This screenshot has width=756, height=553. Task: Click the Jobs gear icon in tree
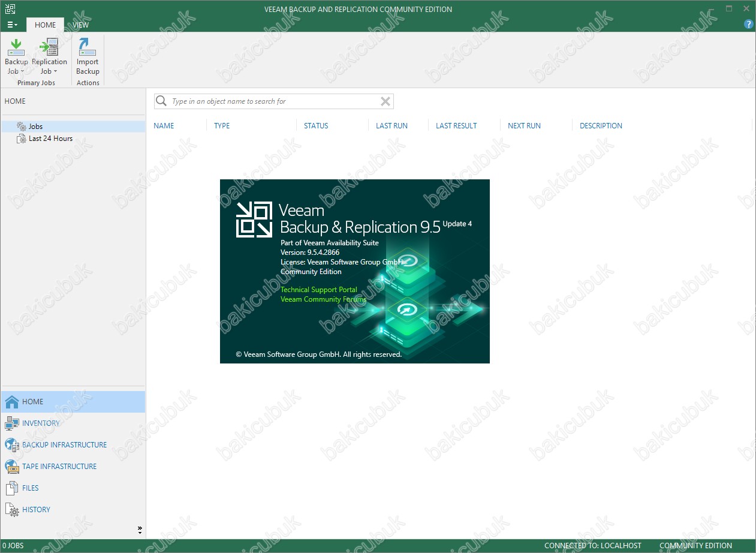[x=22, y=127]
